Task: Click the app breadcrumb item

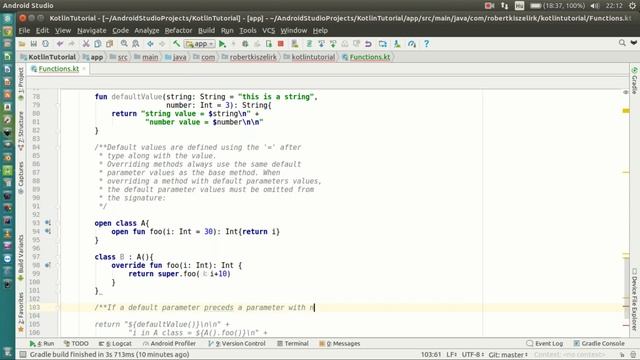Action: tap(93, 57)
